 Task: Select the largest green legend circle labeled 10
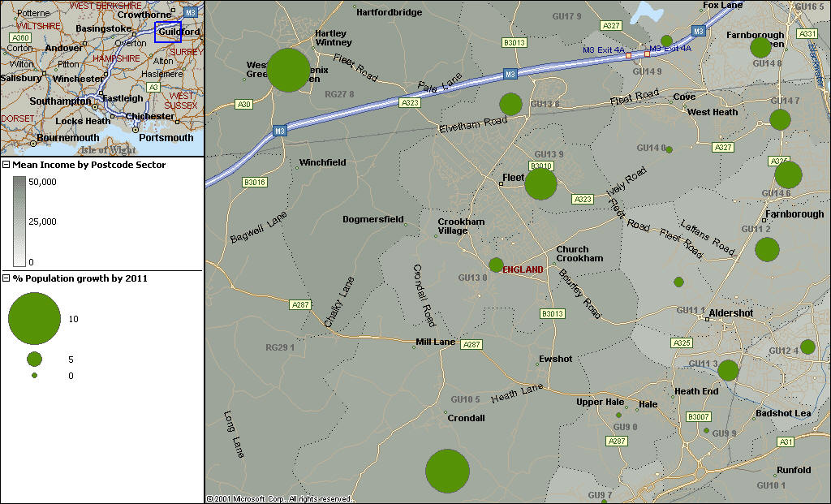tap(35, 319)
